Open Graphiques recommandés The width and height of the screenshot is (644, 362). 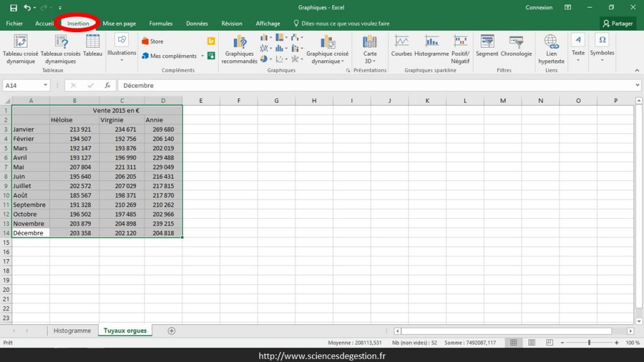(239, 49)
